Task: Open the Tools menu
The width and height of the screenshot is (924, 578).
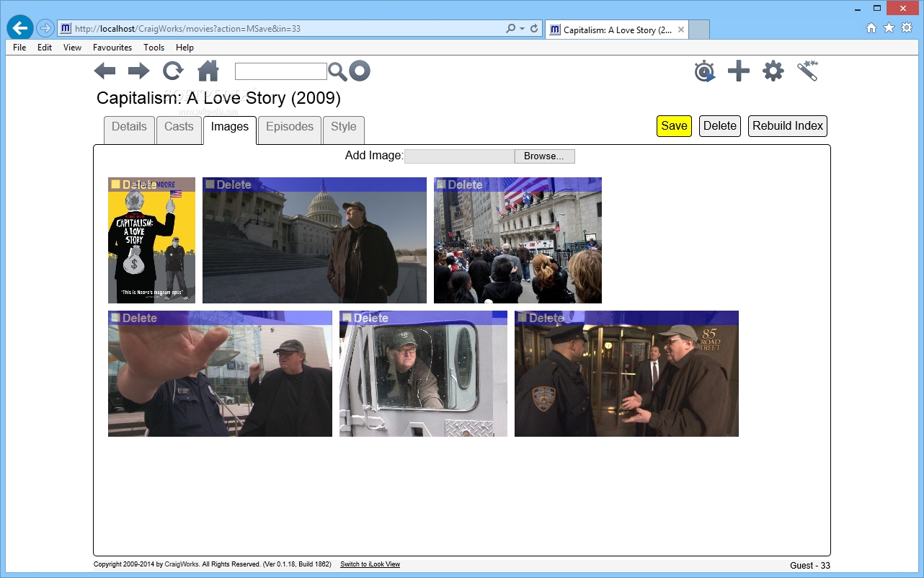Action: click(154, 48)
